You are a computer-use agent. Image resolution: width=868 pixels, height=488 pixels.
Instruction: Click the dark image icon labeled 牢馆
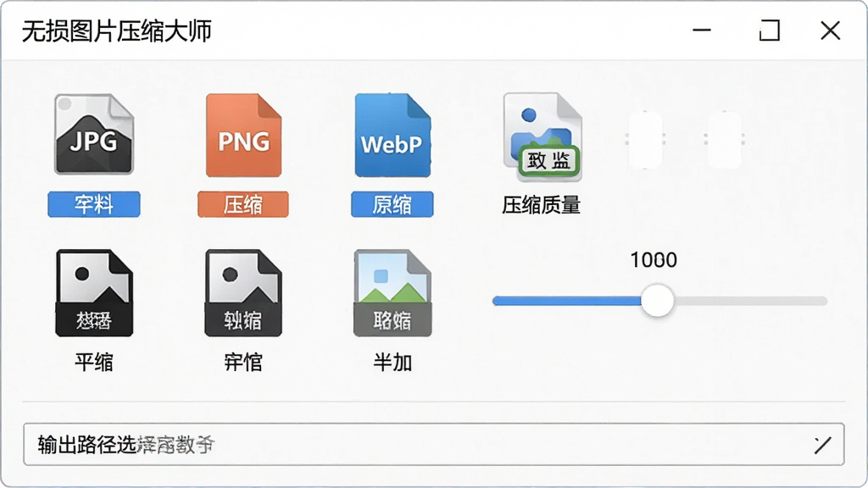pos(243,292)
